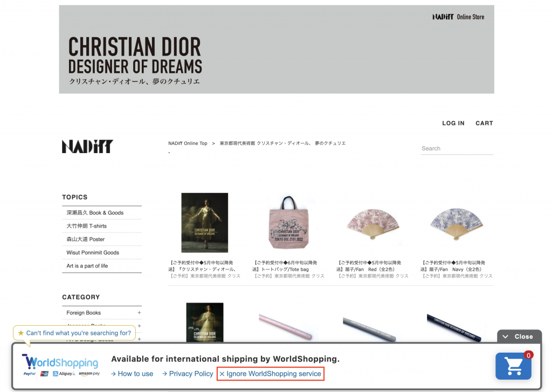The height and width of the screenshot is (392, 552).
Task: Expand the Foreign Books category
Action: point(139,313)
